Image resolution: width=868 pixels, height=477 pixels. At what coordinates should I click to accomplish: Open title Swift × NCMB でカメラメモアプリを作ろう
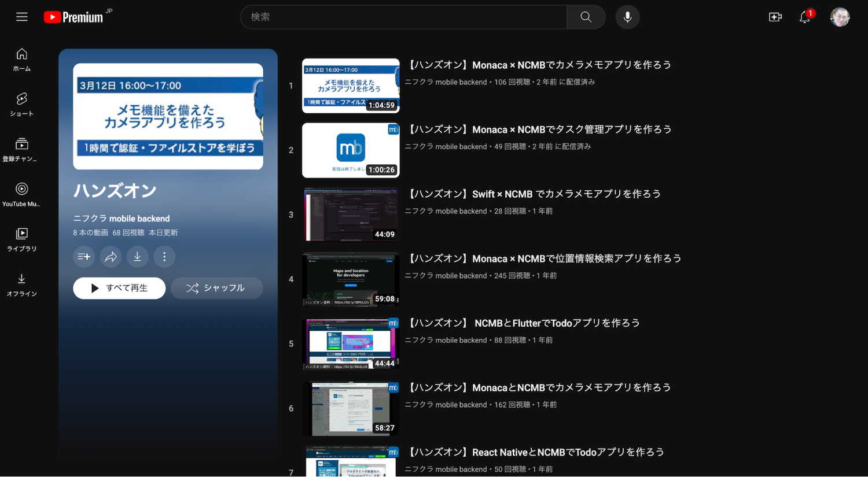coord(533,194)
